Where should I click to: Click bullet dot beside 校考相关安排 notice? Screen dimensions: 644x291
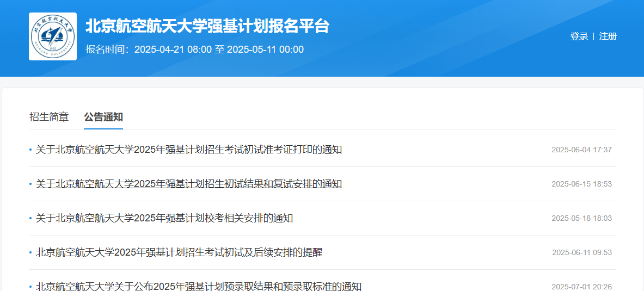pyautogui.click(x=30, y=218)
